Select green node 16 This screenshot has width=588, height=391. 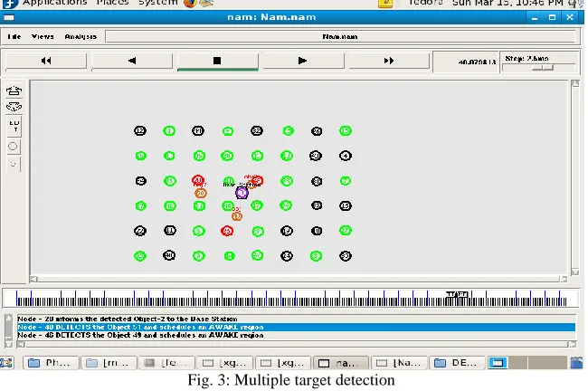228,205
